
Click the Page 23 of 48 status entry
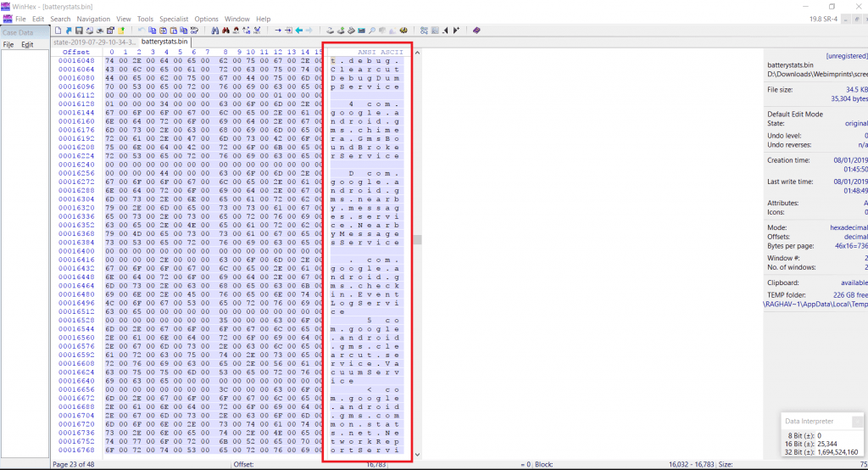[74, 464]
